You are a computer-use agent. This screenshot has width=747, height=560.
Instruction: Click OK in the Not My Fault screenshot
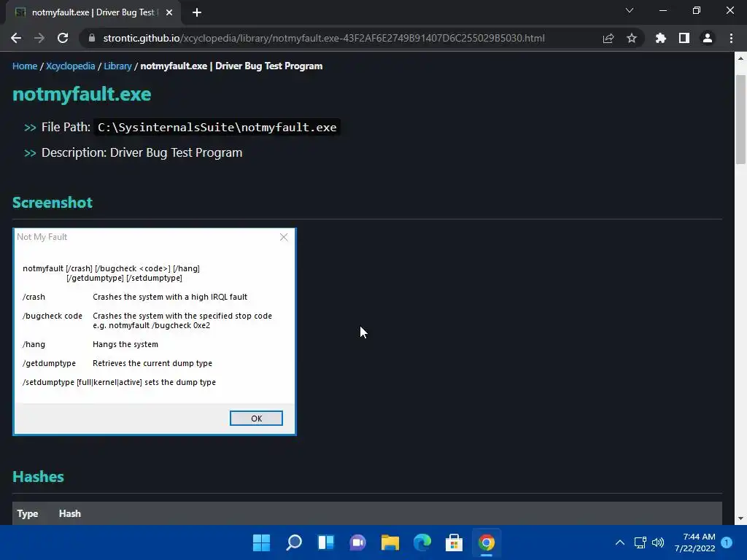point(256,418)
